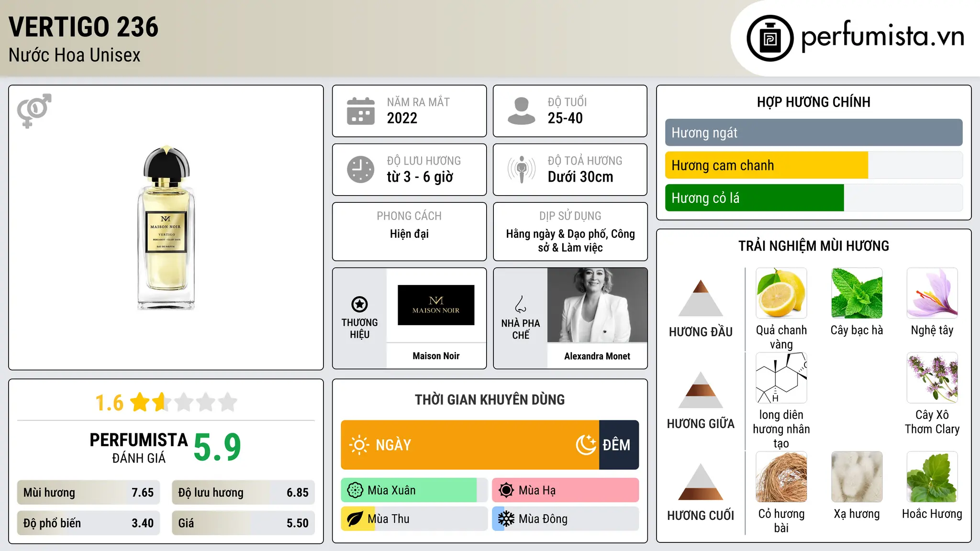This screenshot has width=980, height=551.
Task: Click the clock icon beside Độ lưu hương
Action: tap(361, 169)
